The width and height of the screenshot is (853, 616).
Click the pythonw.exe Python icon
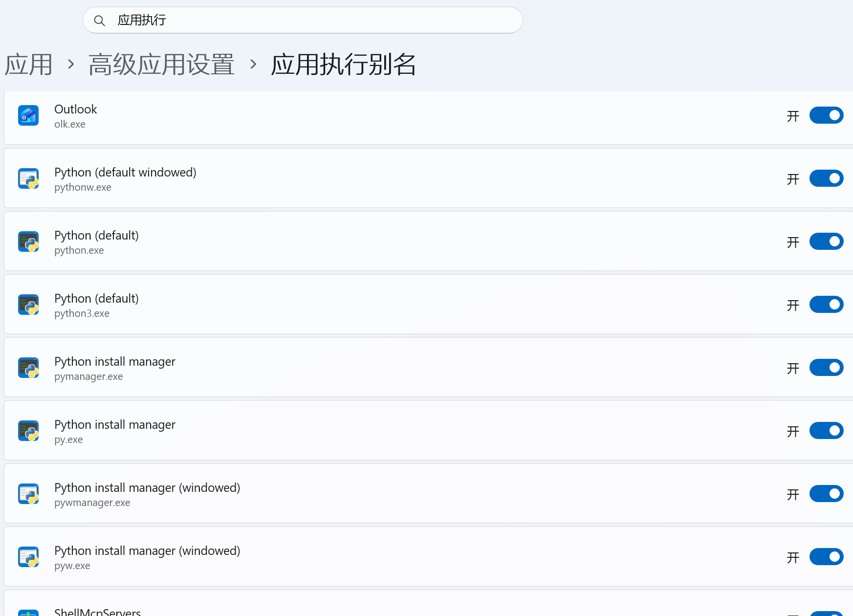pyautogui.click(x=28, y=179)
